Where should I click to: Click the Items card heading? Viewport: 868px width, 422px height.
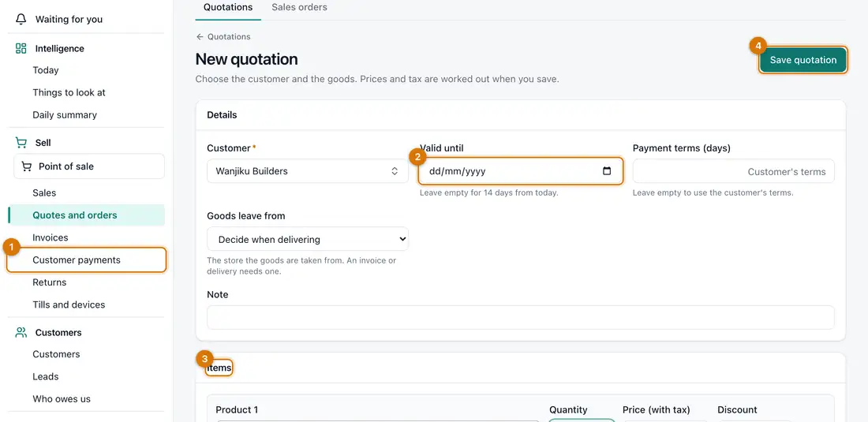point(219,368)
